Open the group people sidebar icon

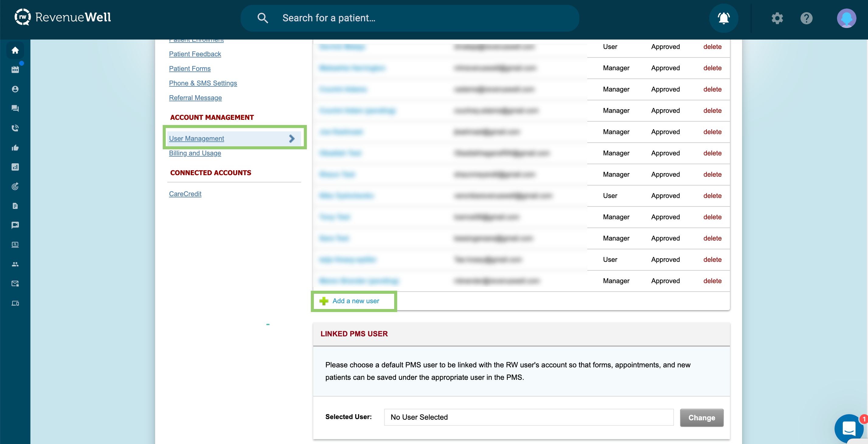click(x=15, y=264)
